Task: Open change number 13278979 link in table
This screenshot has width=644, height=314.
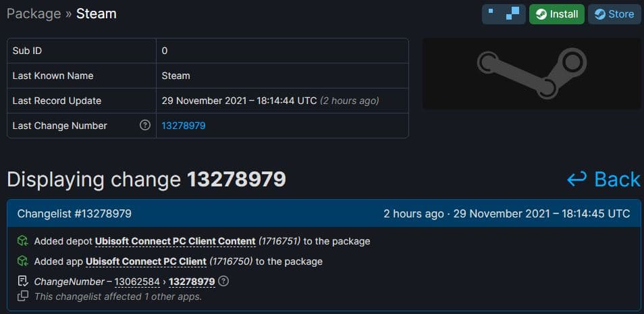Action: 184,126
